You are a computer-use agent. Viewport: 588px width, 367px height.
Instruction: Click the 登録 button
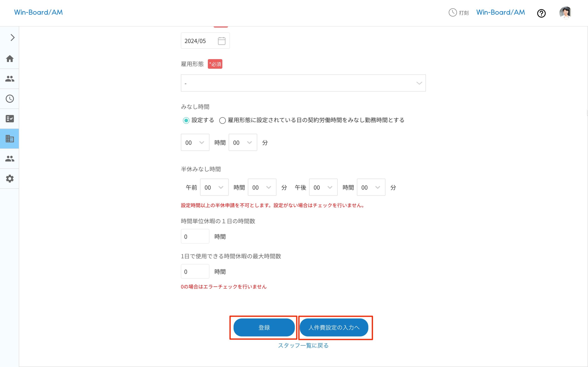[x=264, y=328]
